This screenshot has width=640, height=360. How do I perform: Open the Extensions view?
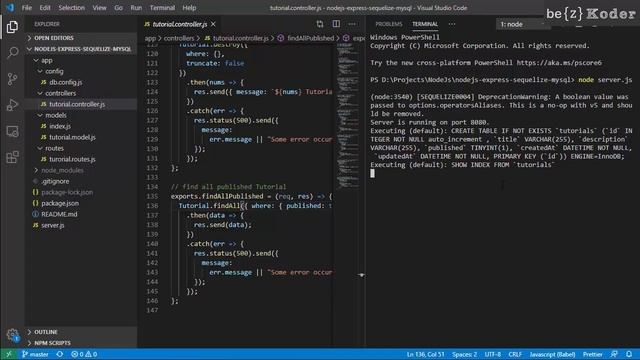point(12,158)
